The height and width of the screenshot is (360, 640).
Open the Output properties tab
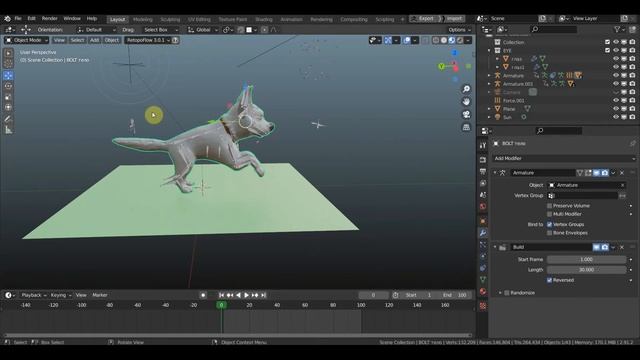point(483,171)
